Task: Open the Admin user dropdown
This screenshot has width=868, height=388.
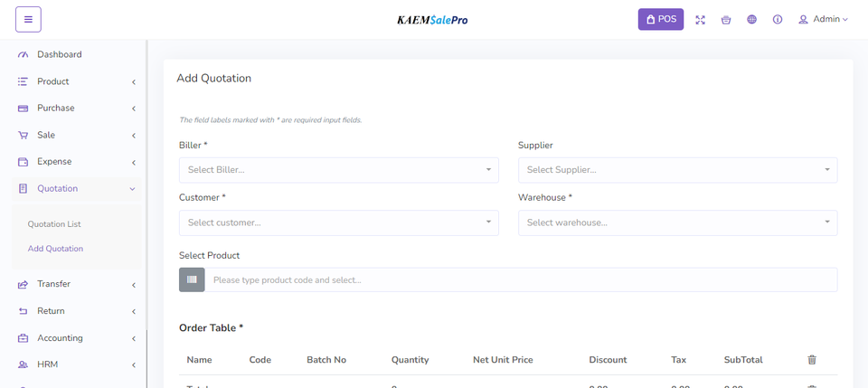Action: [x=823, y=19]
